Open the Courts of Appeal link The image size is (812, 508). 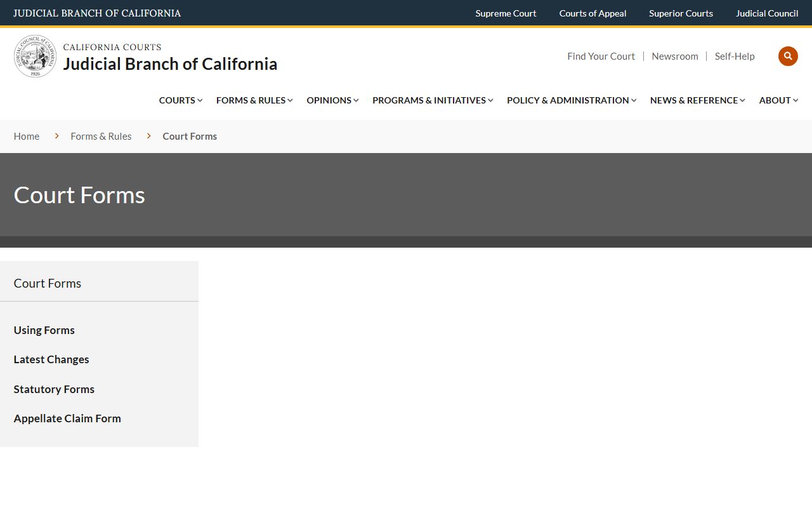pyautogui.click(x=593, y=13)
